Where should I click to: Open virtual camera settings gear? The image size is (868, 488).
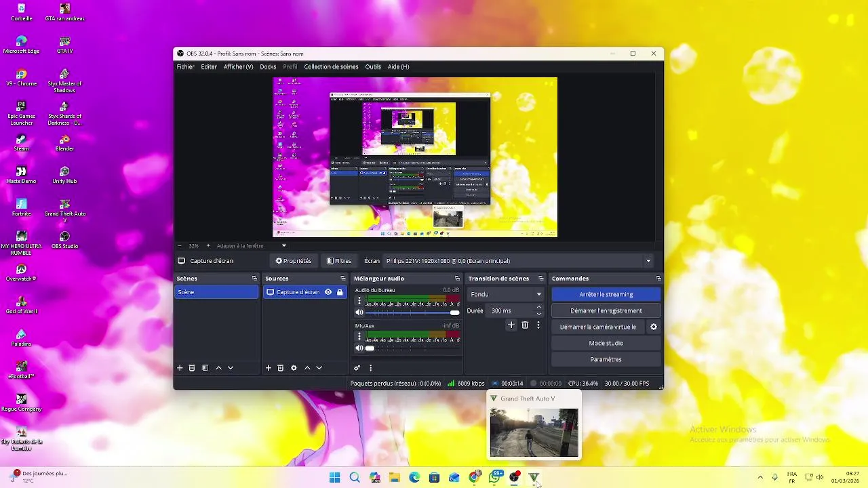[x=654, y=327]
